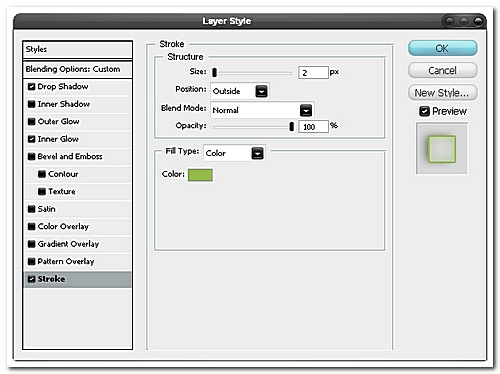
Task: Select the Stroke label
Action: (x=51, y=279)
